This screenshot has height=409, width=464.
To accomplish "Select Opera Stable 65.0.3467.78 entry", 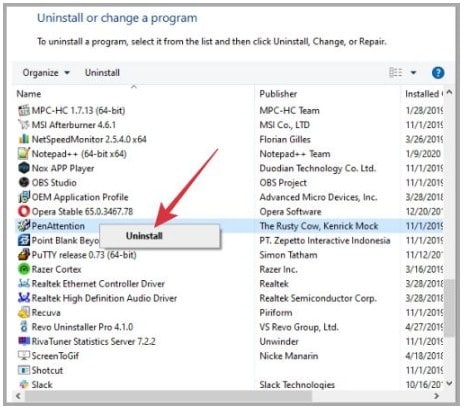I will point(82,212).
